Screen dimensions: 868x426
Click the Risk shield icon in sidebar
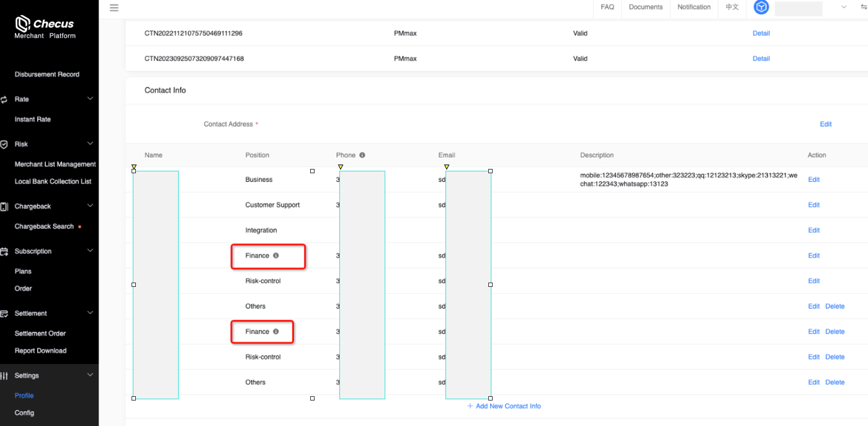(x=4, y=144)
